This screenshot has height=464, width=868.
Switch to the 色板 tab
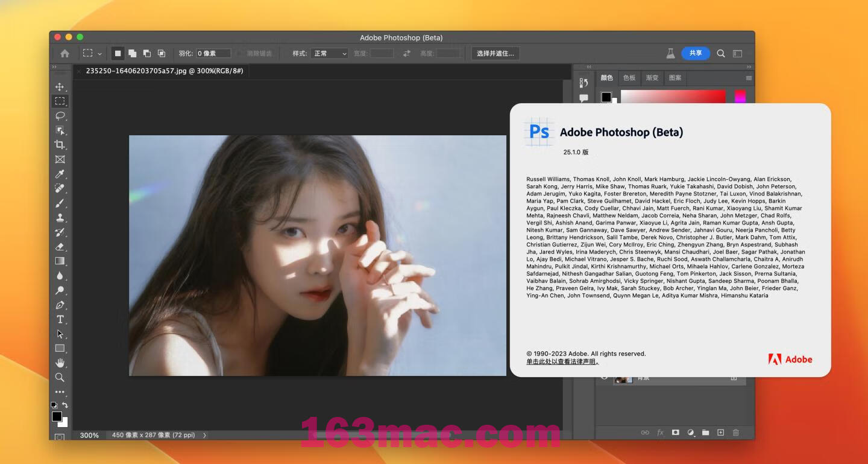(629, 78)
